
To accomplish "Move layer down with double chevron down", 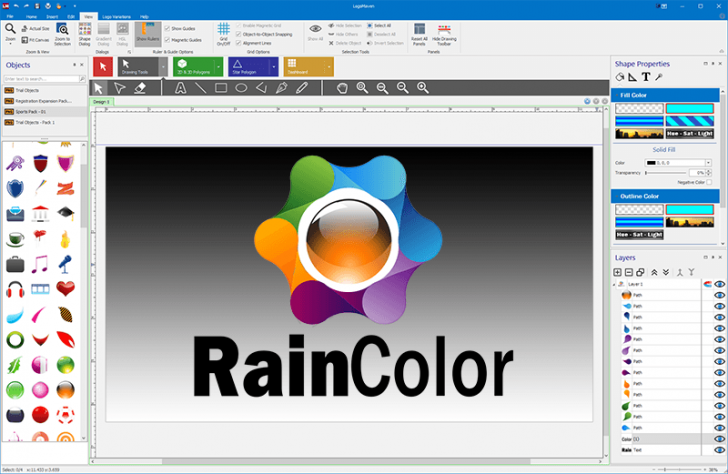I will (666, 272).
